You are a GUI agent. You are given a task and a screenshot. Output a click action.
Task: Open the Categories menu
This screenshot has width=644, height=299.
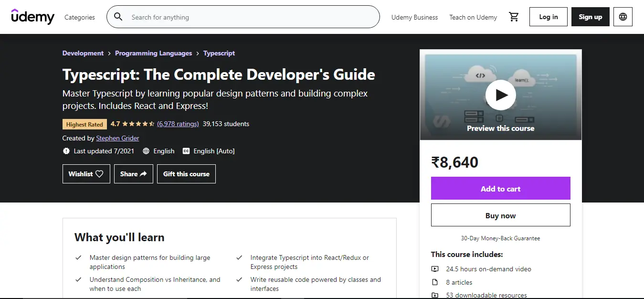80,17
